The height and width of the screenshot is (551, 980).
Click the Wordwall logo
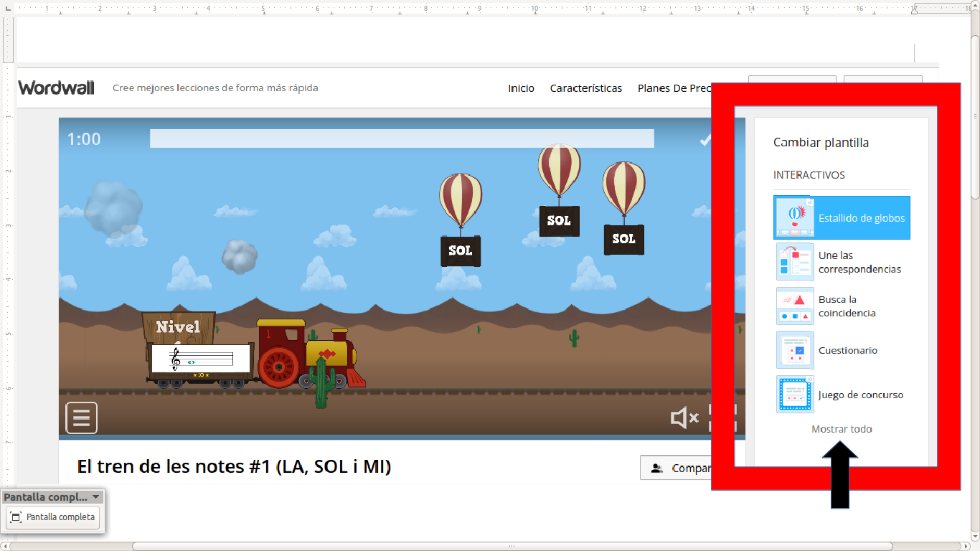coord(57,88)
